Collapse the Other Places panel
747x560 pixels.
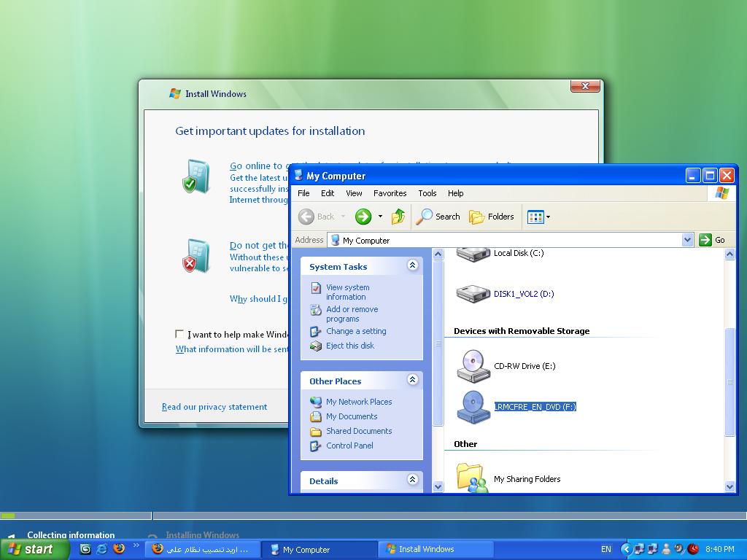[413, 379]
